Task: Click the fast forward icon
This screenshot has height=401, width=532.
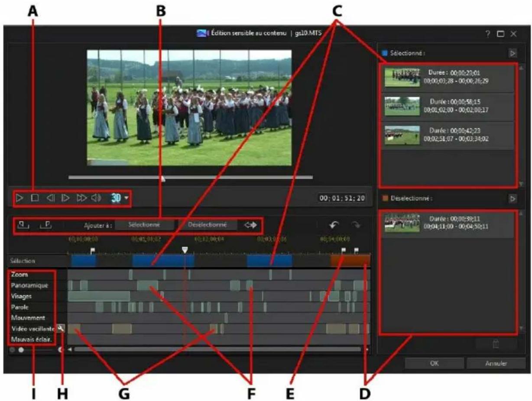Action: click(81, 198)
